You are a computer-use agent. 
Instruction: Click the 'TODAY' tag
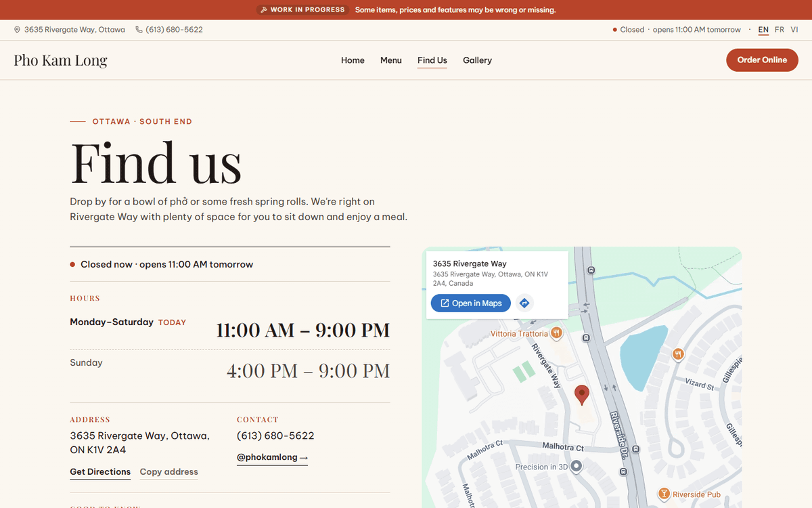(172, 322)
